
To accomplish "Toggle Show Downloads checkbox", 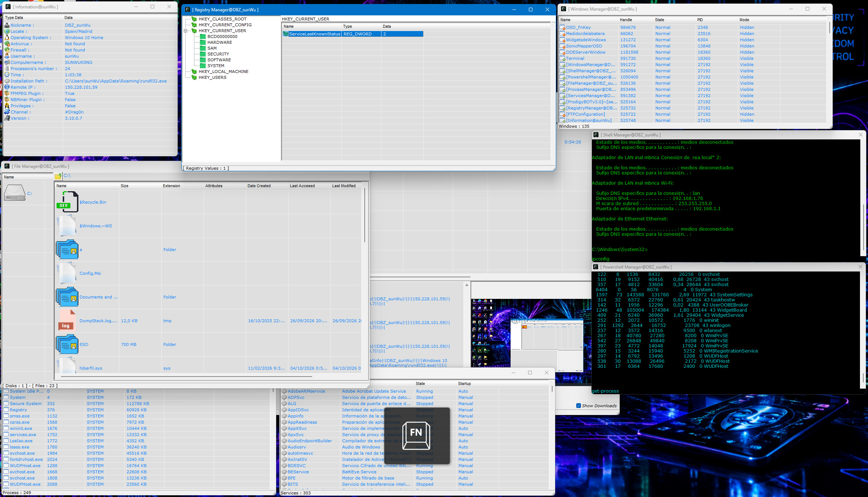I will coord(578,406).
